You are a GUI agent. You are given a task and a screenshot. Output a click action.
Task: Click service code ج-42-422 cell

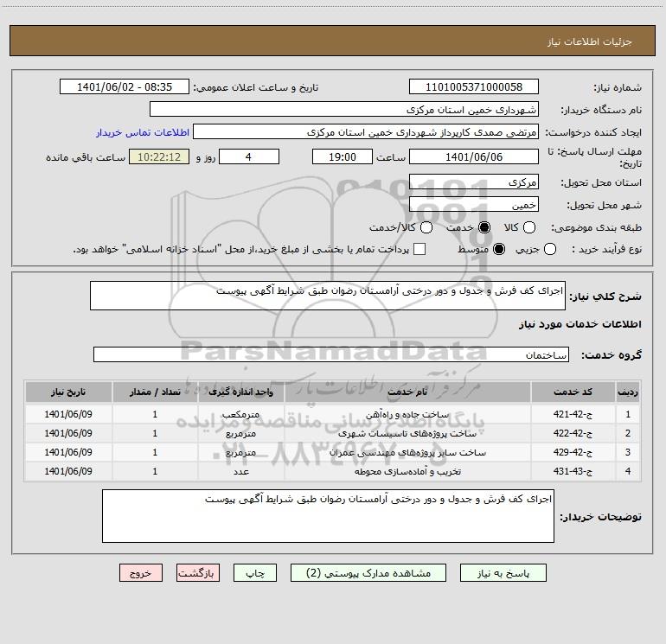click(x=573, y=433)
